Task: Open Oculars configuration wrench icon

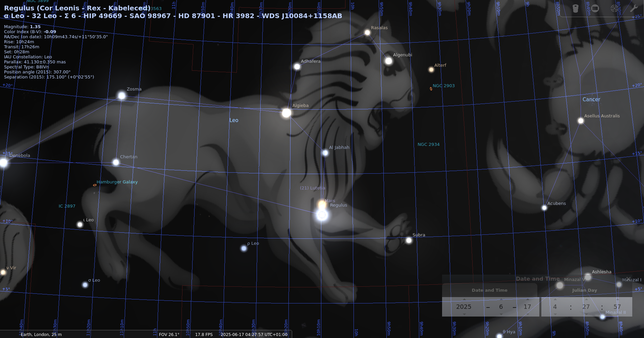Action: point(634,8)
